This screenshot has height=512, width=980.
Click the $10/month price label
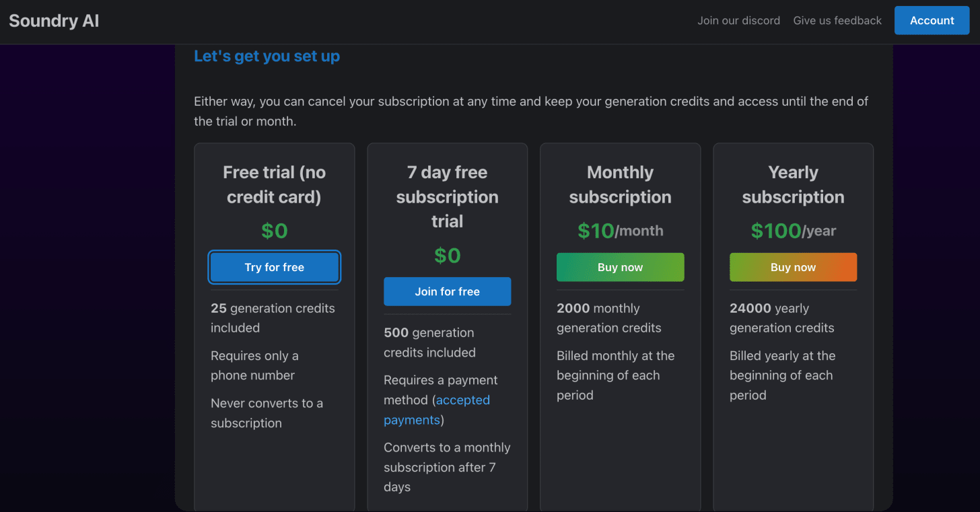(621, 231)
